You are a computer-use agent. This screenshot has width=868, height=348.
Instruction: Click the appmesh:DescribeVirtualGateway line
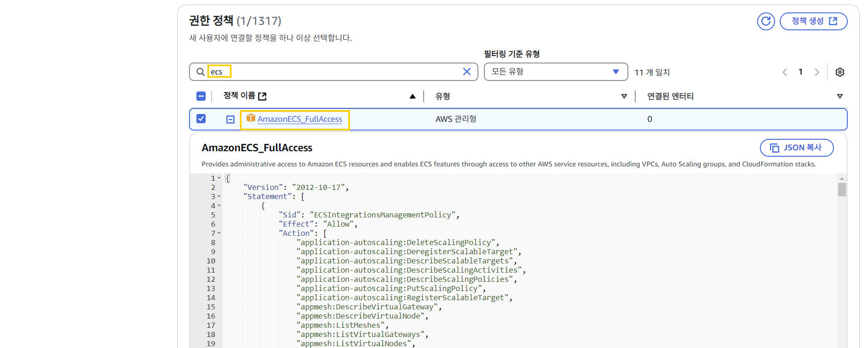369,307
